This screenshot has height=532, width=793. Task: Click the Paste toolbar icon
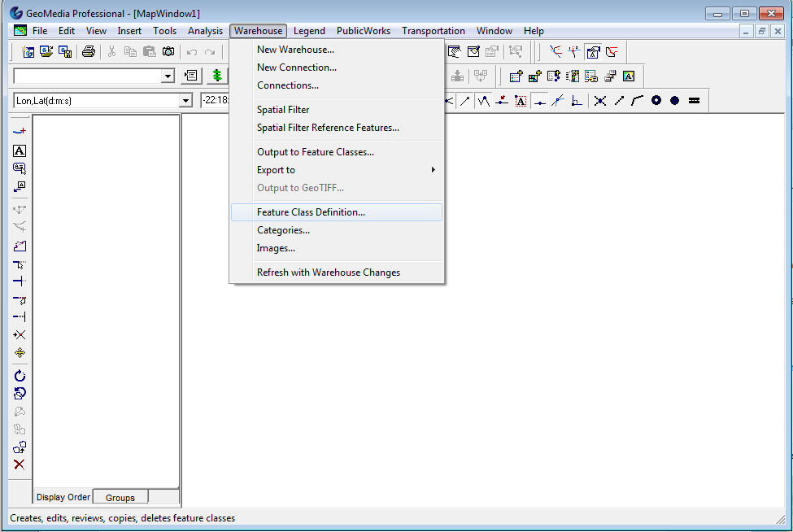click(x=150, y=50)
